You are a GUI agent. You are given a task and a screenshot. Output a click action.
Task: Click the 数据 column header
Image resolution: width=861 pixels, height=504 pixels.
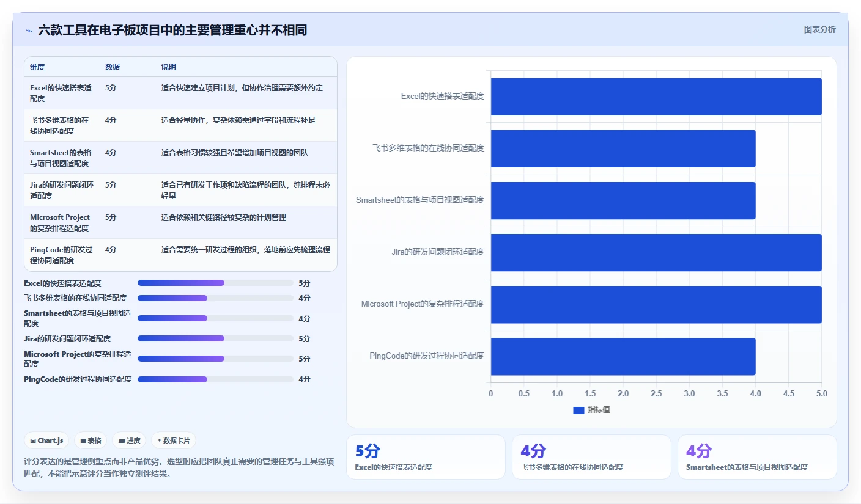pos(113,67)
